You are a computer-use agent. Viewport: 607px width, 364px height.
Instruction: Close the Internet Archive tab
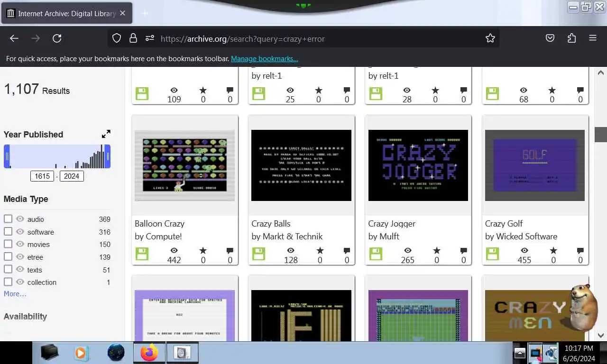point(122,13)
